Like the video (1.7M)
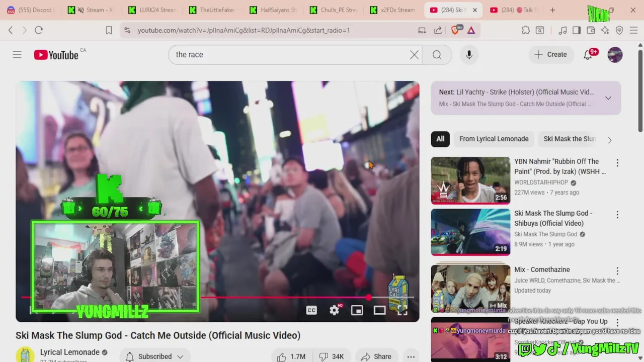 [291, 356]
